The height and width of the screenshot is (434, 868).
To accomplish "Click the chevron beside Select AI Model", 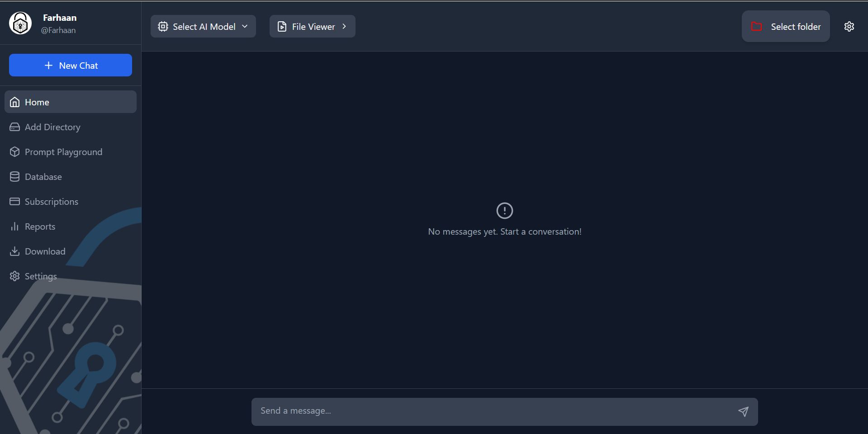I will [245, 26].
